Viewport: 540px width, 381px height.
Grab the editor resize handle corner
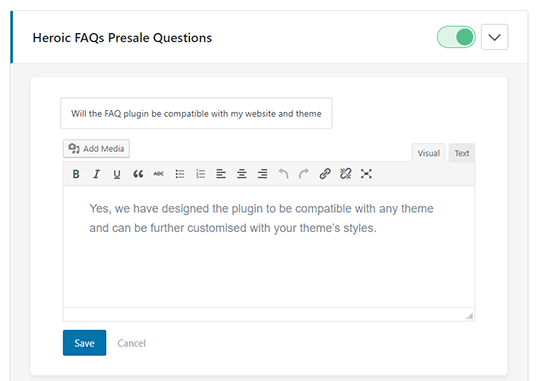[x=470, y=316]
